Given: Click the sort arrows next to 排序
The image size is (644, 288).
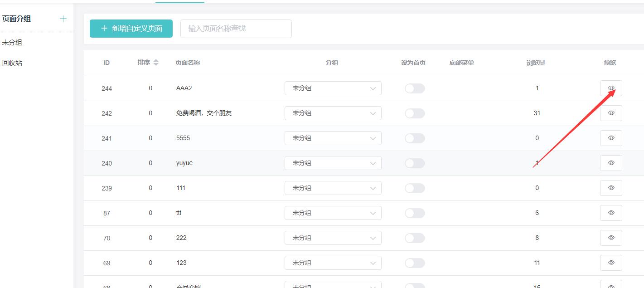Looking at the screenshot, I should 156,63.
